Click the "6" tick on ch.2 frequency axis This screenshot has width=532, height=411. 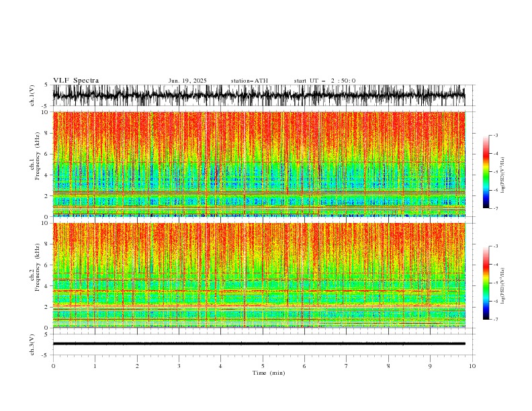pos(46,265)
